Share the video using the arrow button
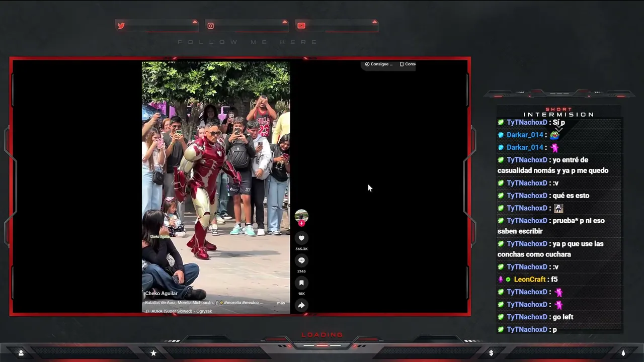Image resolution: width=644 pixels, height=362 pixels. click(x=301, y=305)
